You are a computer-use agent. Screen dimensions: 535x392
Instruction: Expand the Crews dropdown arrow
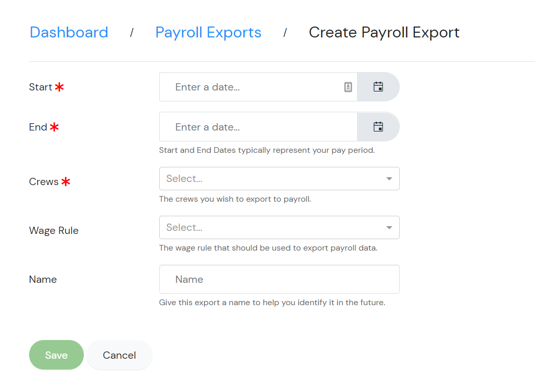click(x=389, y=179)
